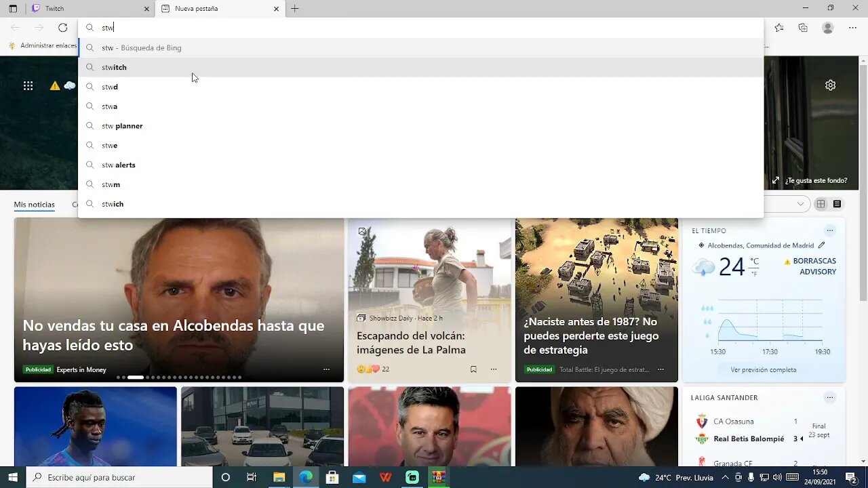Open page settings gear icon
Image resolution: width=868 pixels, height=488 pixels.
tap(830, 85)
